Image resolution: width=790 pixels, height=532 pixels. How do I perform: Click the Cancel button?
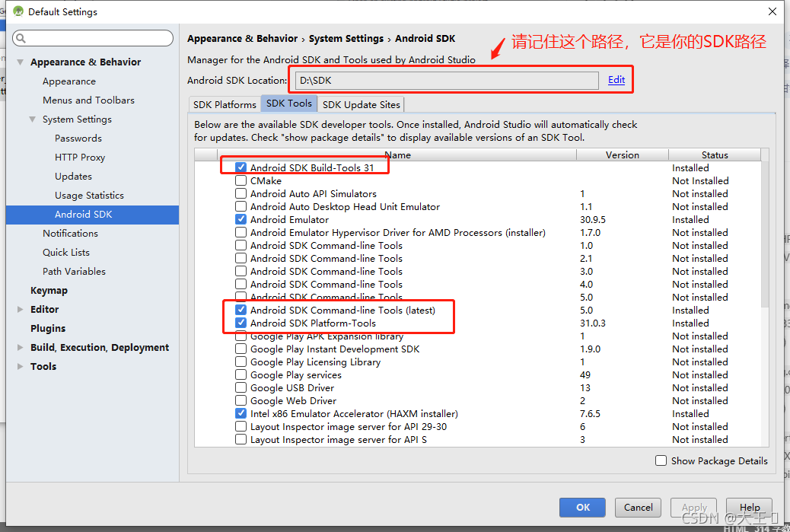pos(638,508)
